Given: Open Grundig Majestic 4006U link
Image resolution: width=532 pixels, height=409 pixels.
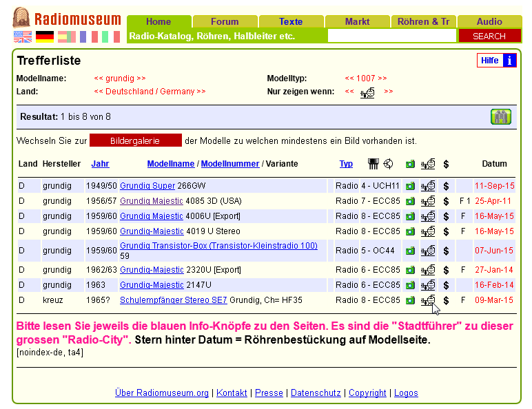Looking at the screenshot, I should coord(152,216).
